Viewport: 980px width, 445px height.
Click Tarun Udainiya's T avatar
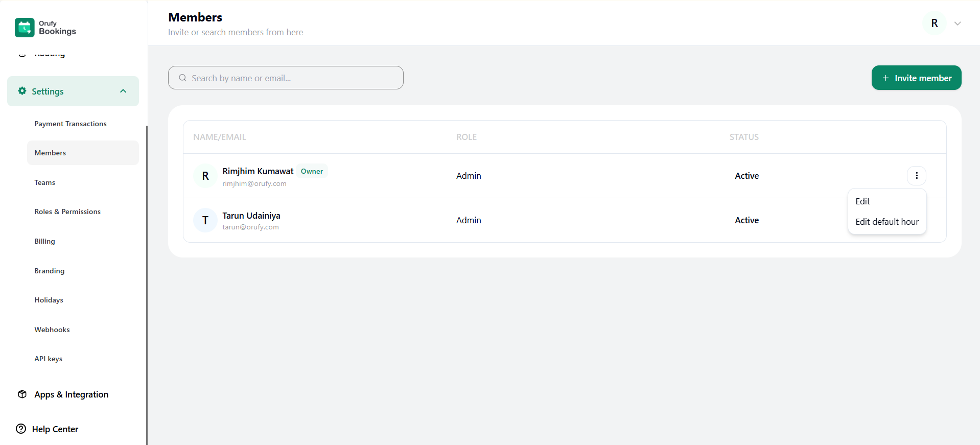click(x=205, y=220)
